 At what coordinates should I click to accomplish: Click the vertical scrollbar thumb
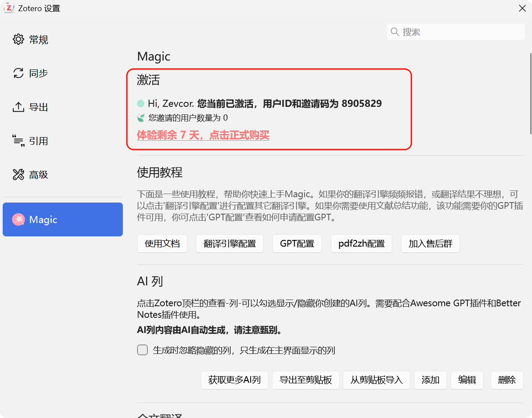pyautogui.click(x=530, y=93)
